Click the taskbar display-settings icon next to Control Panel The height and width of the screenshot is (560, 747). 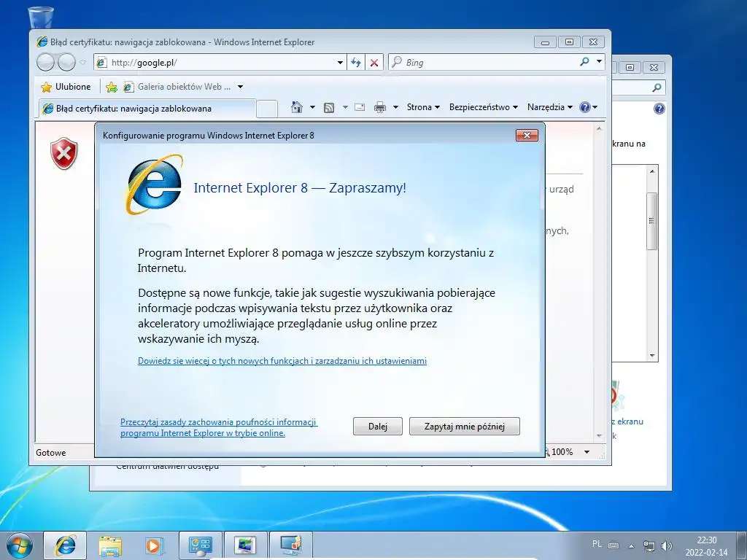245,545
